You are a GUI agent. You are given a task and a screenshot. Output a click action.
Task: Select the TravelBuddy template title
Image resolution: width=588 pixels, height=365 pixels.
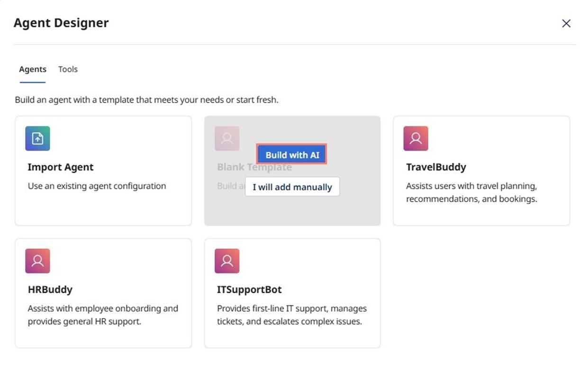436,167
